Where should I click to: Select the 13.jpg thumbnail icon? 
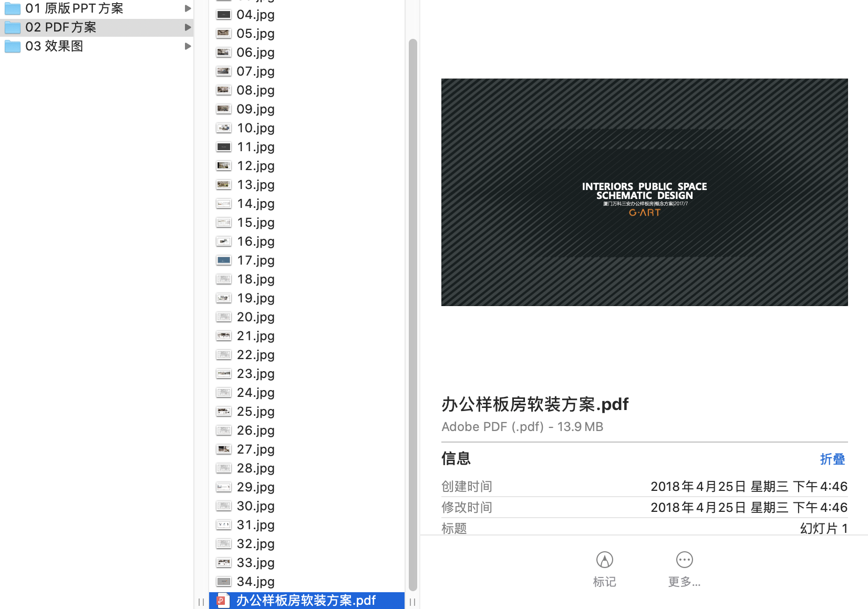point(224,185)
